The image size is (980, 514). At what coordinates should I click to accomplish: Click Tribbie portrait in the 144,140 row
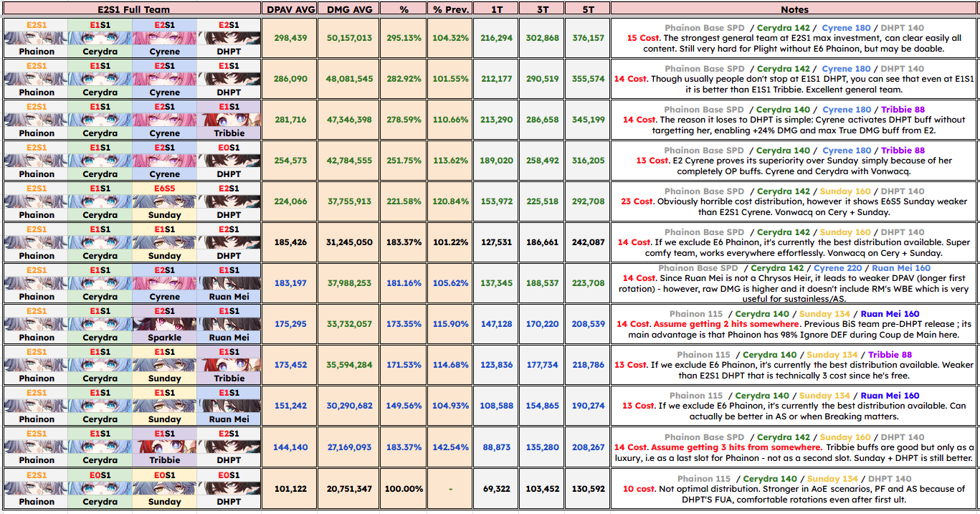164,447
